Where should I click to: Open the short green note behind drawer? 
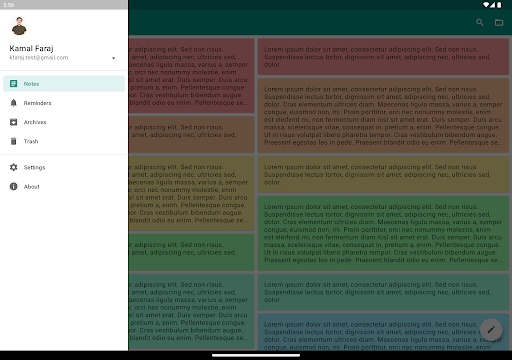point(191,252)
